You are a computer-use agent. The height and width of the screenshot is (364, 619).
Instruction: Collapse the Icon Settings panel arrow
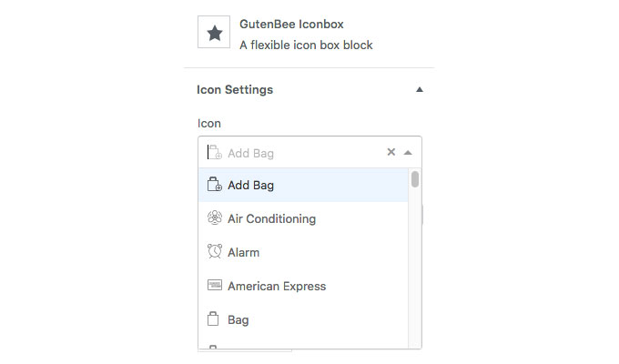(x=420, y=89)
